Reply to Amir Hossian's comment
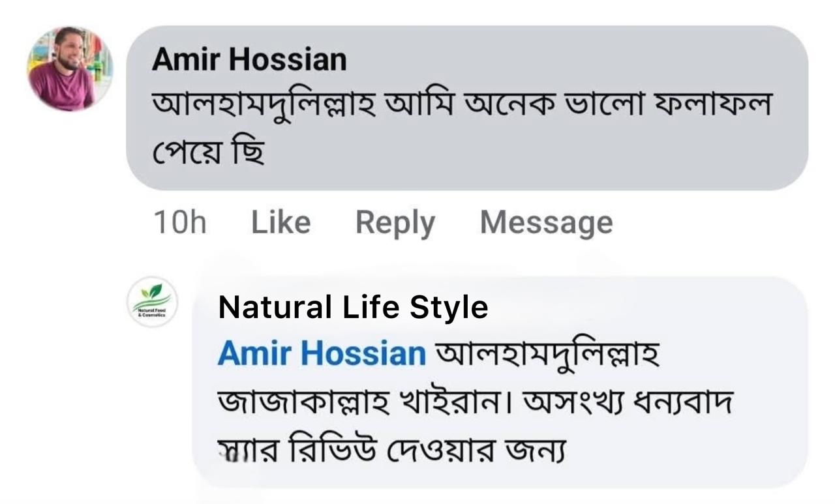 [395, 222]
